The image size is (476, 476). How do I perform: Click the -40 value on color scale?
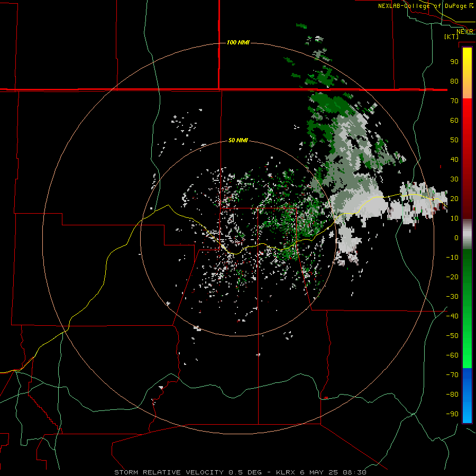pos(452,316)
